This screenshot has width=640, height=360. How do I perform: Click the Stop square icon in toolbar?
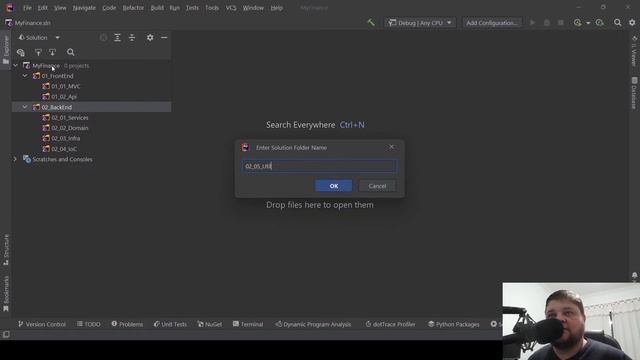561,23
